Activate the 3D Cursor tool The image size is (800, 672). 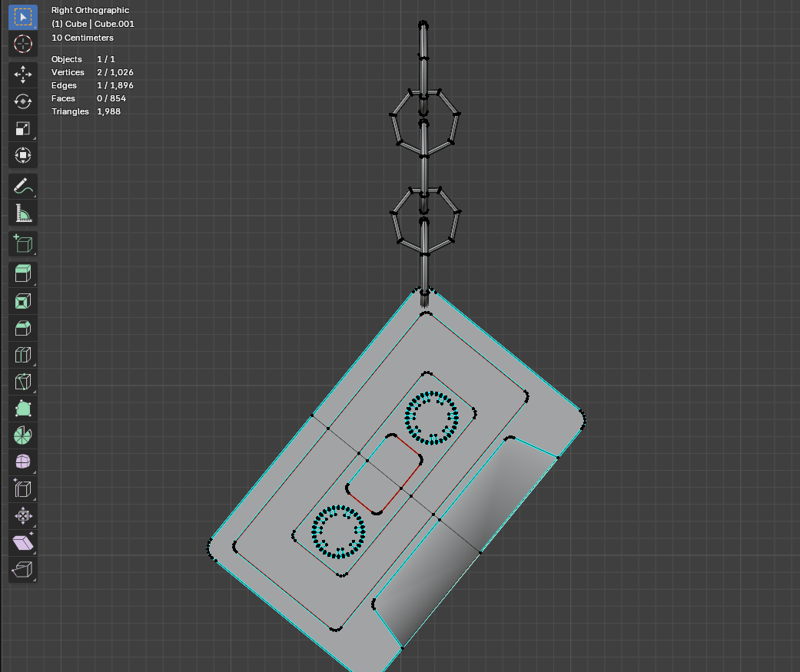[x=23, y=44]
